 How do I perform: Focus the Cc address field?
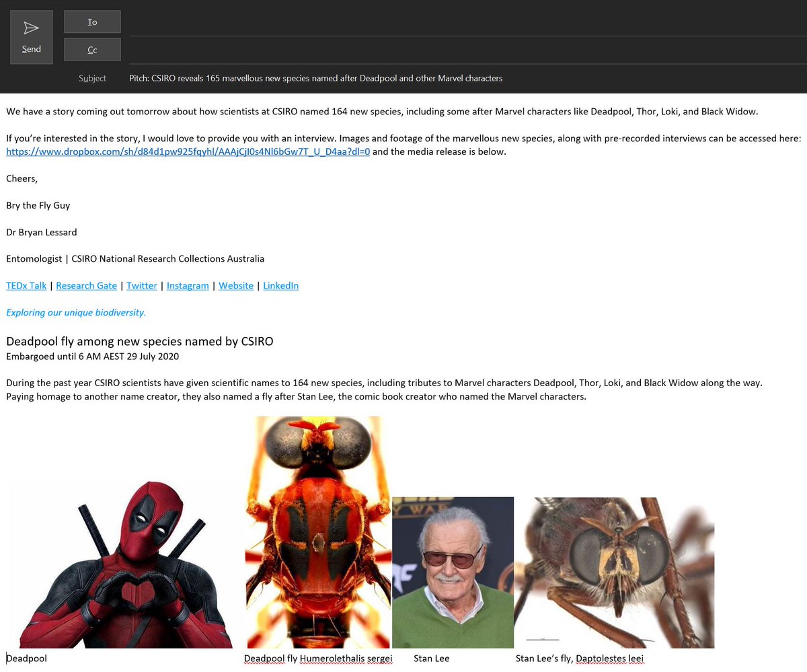pyautogui.click(x=467, y=50)
